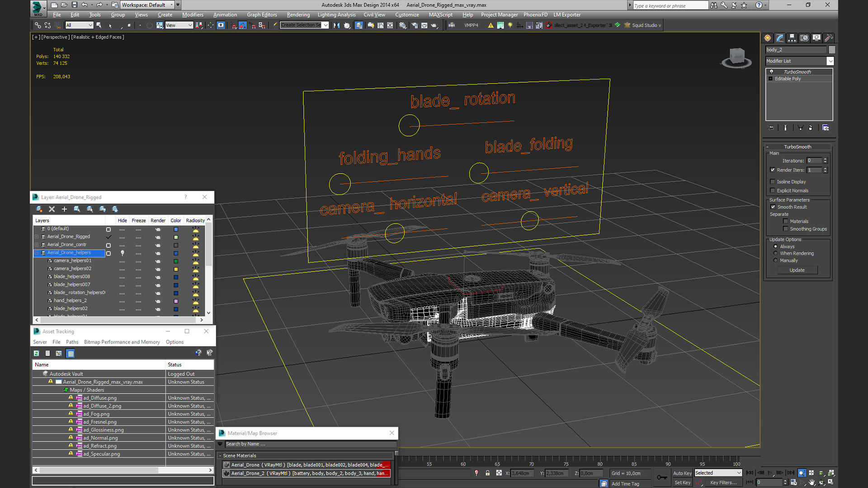Click the Mirror tool icon
The width and height of the screenshot is (868, 488).
[x=336, y=25]
